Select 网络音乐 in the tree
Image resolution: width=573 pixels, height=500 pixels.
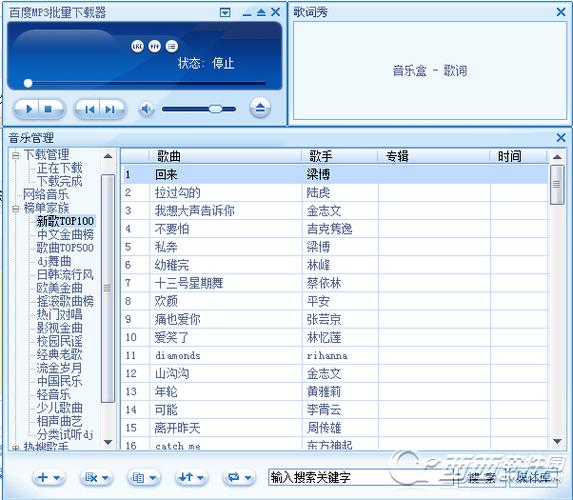(46, 194)
